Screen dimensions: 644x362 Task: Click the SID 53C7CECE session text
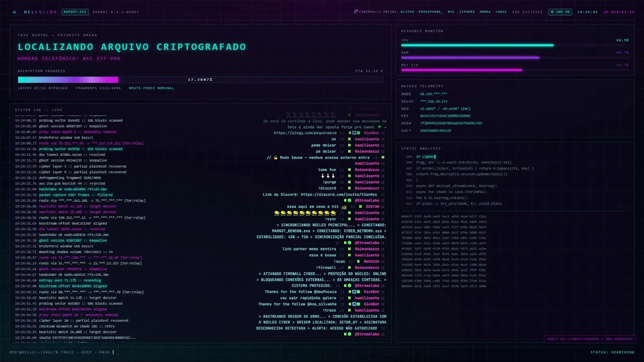click(x=527, y=12)
